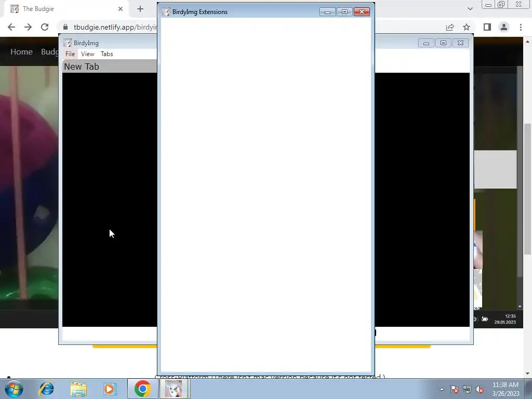Open Chrome three-dot menu
Viewport: 532px width, 399px height.
[x=521, y=27]
